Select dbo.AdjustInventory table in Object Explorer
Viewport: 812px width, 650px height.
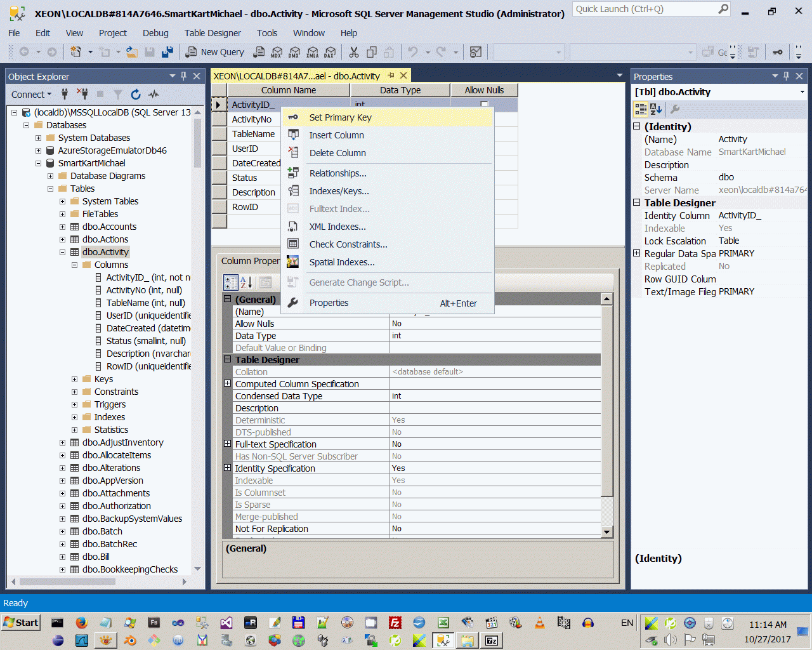122,442
